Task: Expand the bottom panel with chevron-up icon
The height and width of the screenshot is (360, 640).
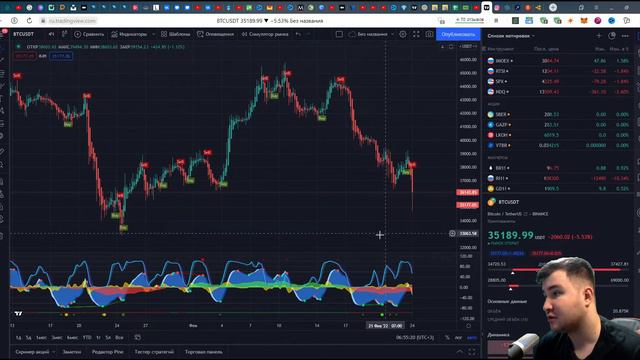Action: click(x=460, y=351)
